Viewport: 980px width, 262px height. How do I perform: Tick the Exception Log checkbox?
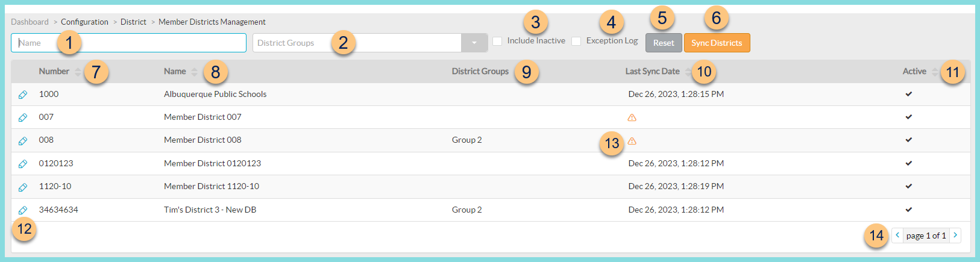(576, 41)
